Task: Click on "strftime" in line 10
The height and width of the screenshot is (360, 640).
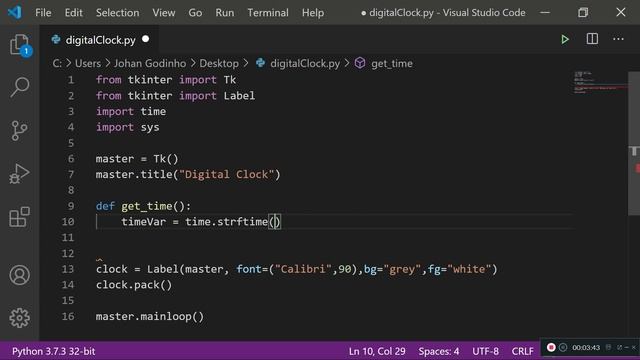Action: pos(242,222)
